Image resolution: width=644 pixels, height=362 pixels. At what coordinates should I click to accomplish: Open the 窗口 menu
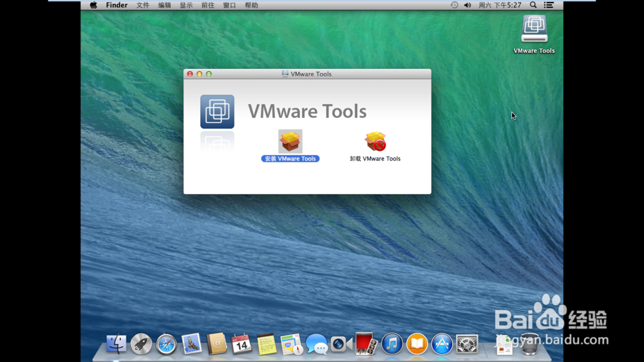point(229,5)
